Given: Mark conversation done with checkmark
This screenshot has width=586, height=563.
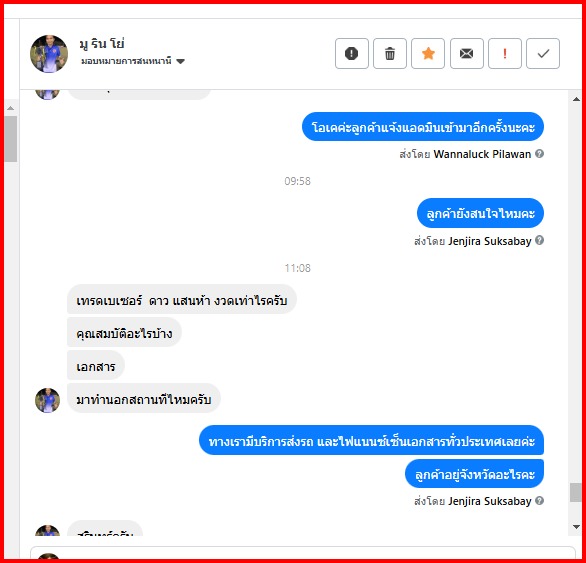Looking at the screenshot, I should 543,53.
